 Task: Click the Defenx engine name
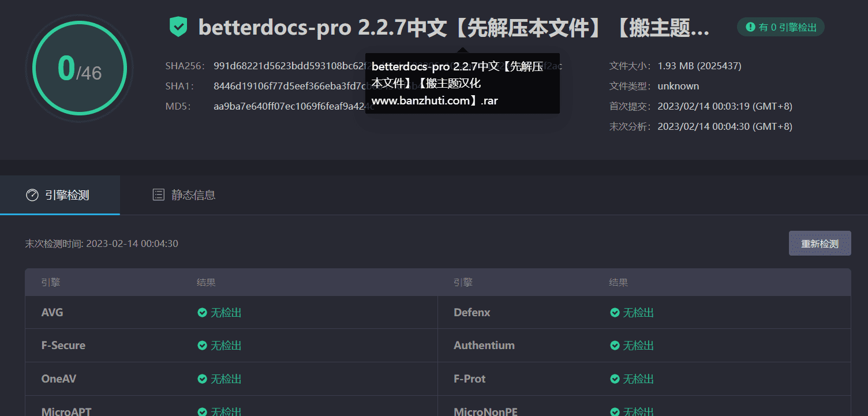pyautogui.click(x=472, y=312)
